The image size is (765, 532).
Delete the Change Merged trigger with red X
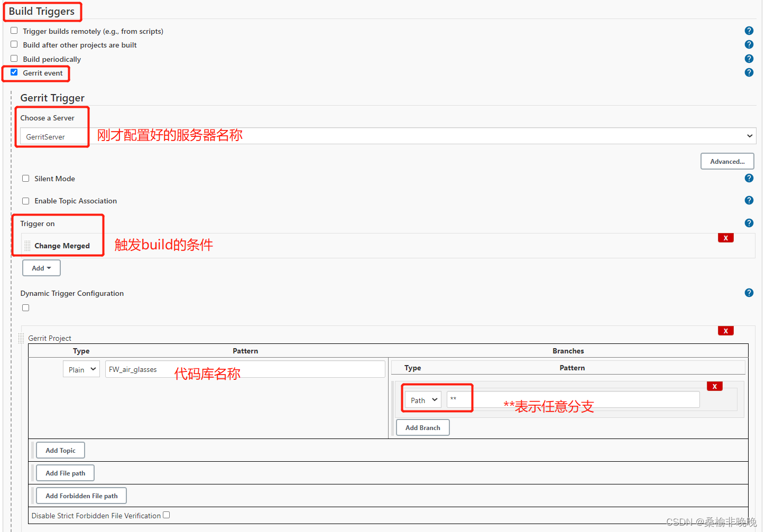point(725,238)
